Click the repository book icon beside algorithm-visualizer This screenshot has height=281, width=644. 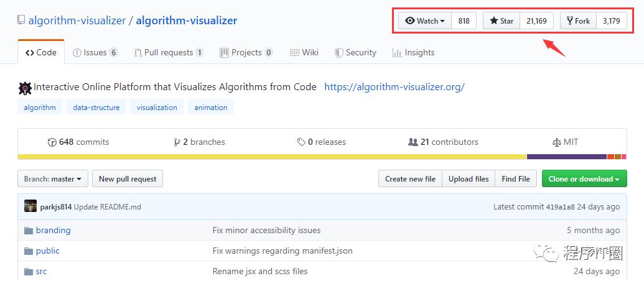[21, 20]
